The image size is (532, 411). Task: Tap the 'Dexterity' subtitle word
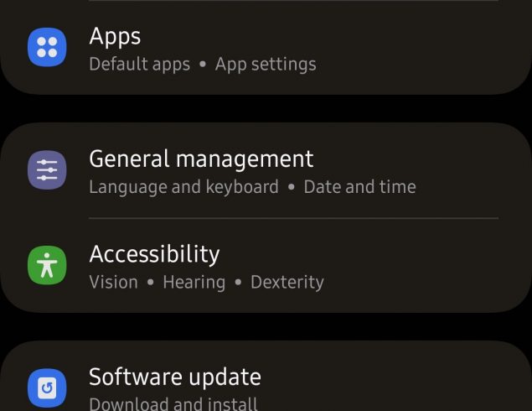click(287, 283)
